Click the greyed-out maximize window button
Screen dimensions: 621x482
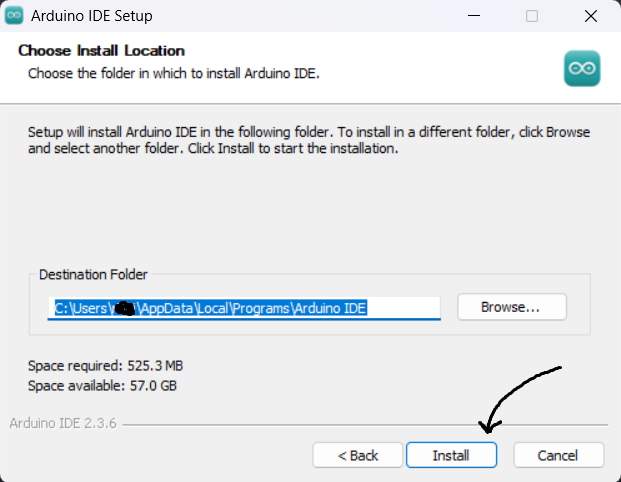coord(532,16)
